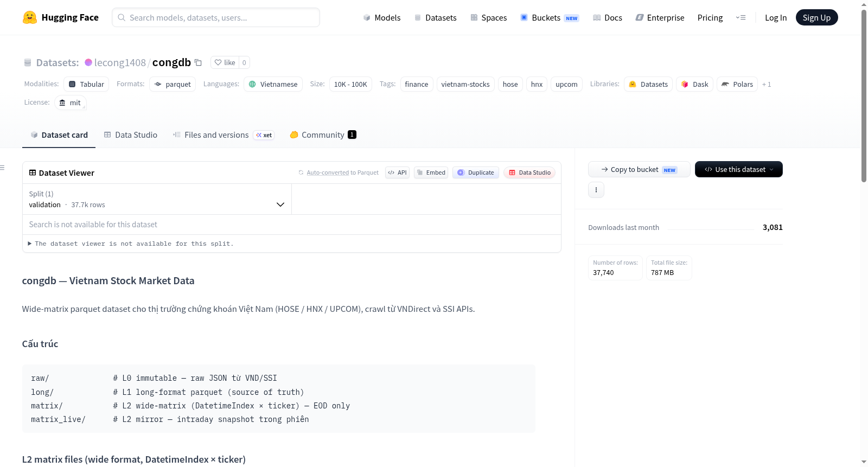This screenshot has height=467, width=868.
Task: Show the additional libraries with +1
Action: pos(767,84)
